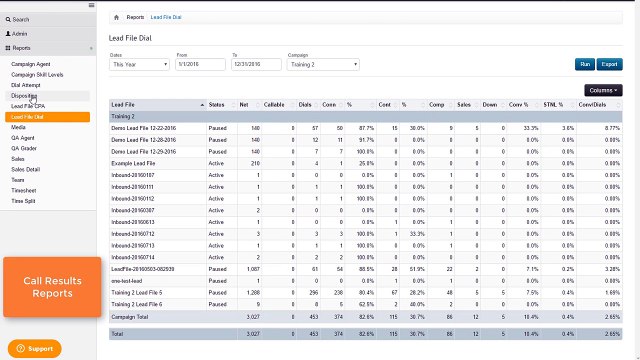Open the Campaign Skill Levels report
This screenshot has width=640, height=360.
tap(37, 75)
